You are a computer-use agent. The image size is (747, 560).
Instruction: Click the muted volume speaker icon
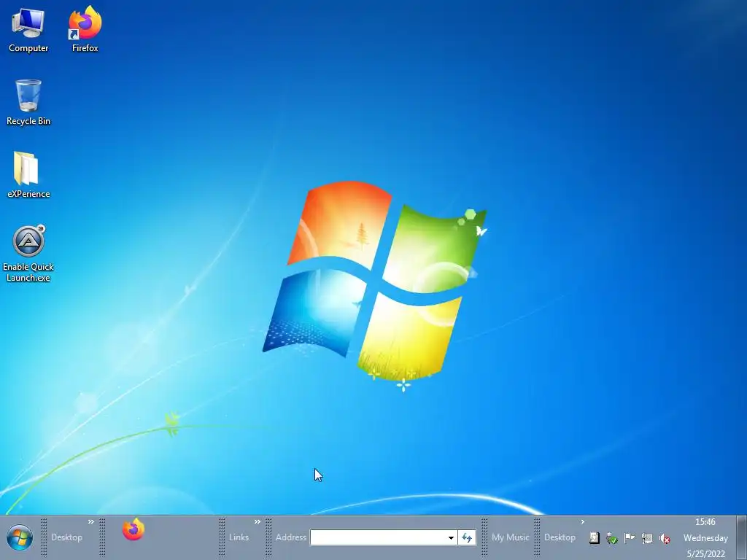665,539
